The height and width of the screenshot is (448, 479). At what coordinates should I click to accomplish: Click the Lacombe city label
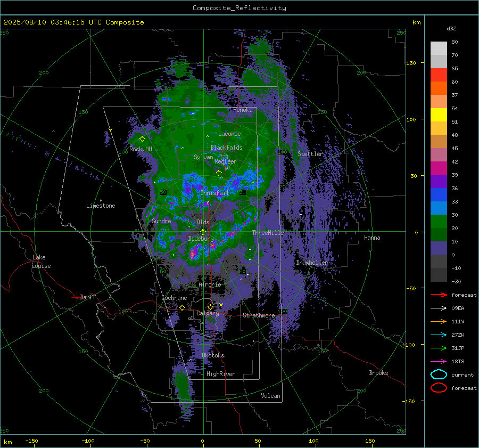tap(229, 134)
